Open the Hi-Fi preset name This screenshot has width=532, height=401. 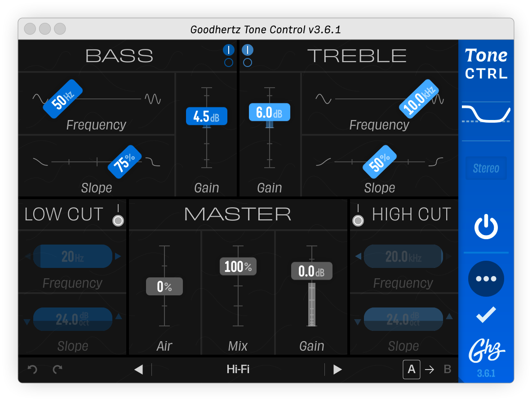pyautogui.click(x=238, y=369)
